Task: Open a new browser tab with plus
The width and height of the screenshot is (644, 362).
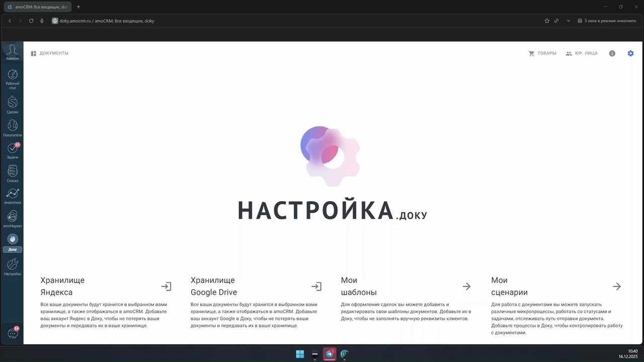Action: click(x=78, y=7)
